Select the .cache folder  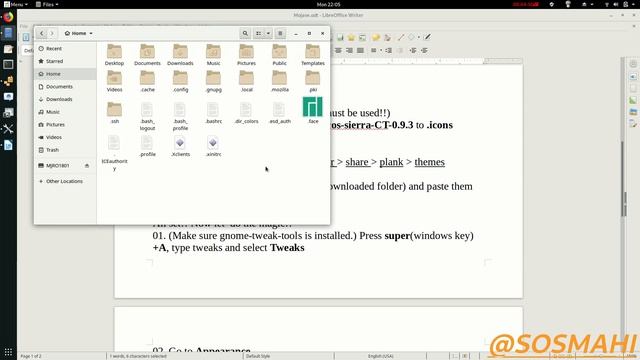(x=147, y=81)
